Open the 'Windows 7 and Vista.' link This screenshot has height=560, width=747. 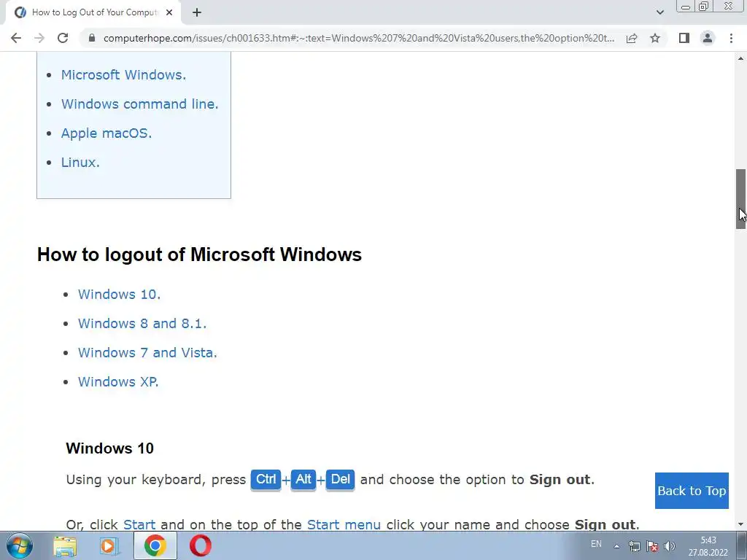click(x=147, y=352)
